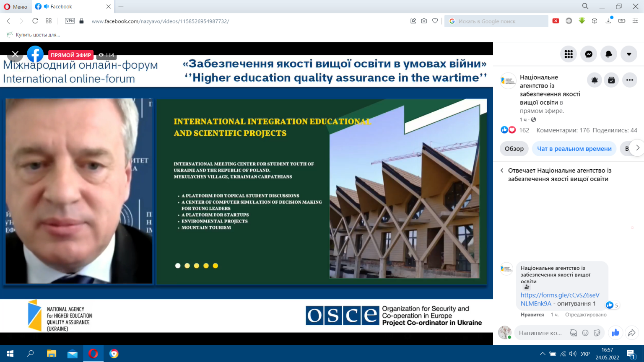Image resolution: width=644 pixels, height=362 pixels.
Task: Open the forms.gle survey link
Action: (560, 299)
